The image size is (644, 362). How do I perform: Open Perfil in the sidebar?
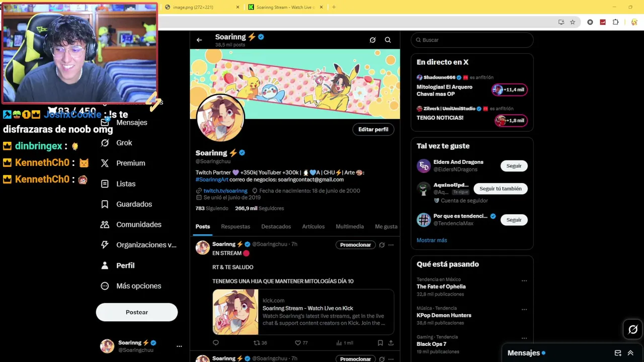click(x=118, y=265)
